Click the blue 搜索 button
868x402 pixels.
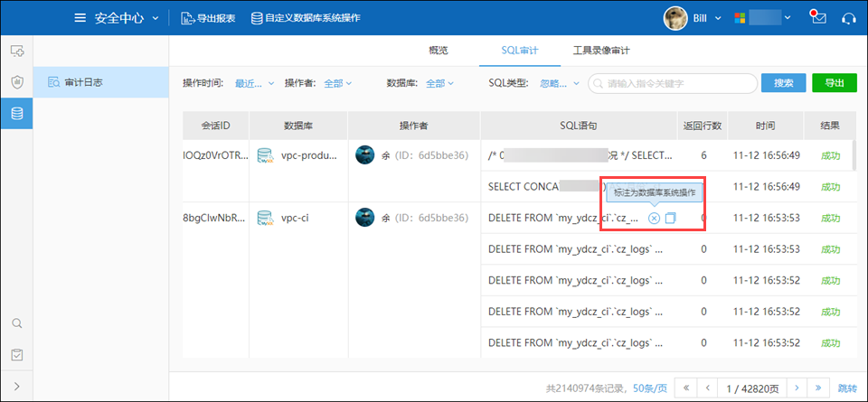coord(783,83)
